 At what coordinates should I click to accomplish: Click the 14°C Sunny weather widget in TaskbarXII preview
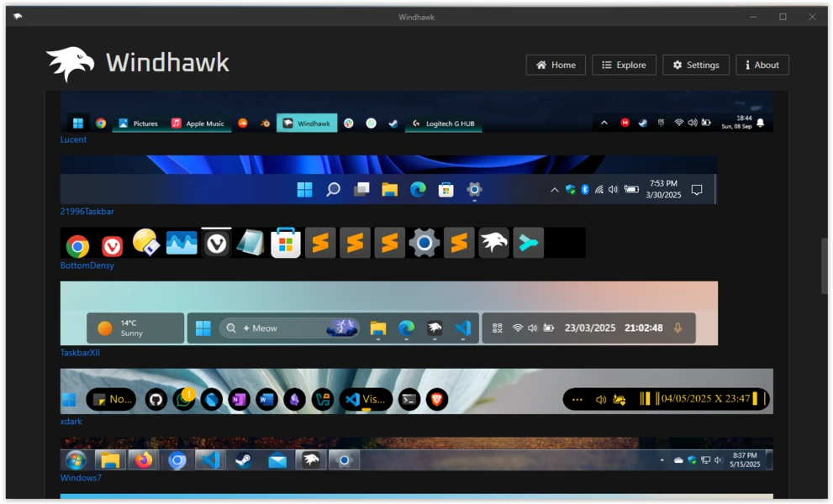tap(135, 328)
